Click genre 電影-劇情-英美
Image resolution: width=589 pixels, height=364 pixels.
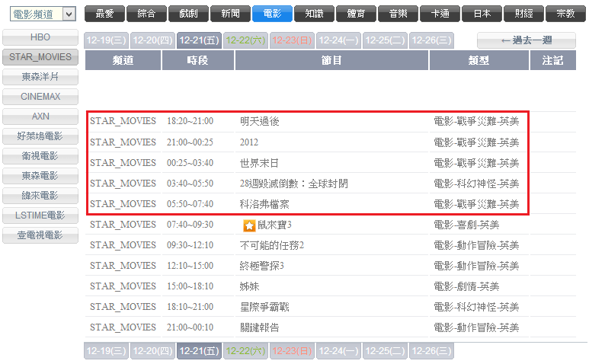466,286
